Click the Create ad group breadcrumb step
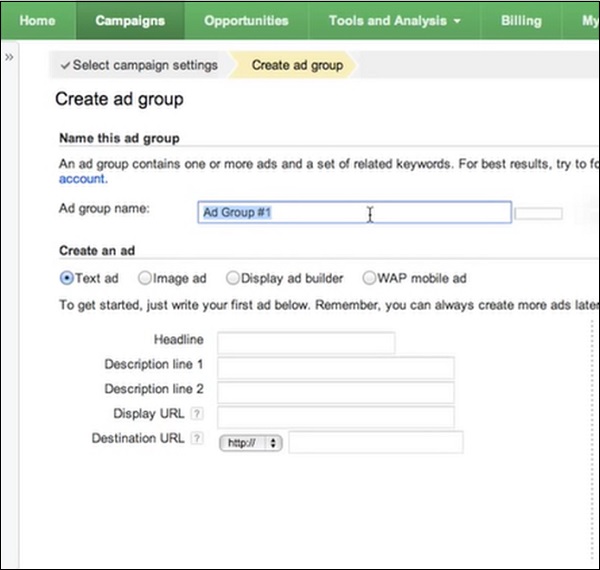The image size is (600, 570). pyautogui.click(x=297, y=66)
